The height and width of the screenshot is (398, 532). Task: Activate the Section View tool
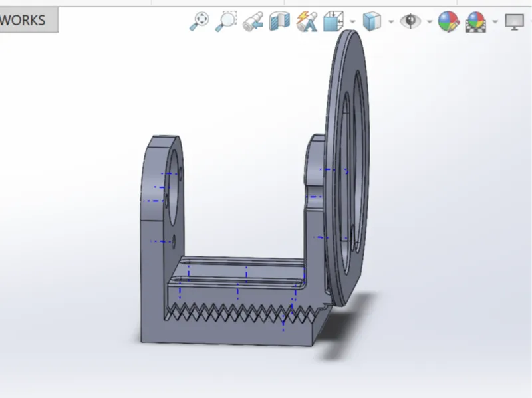point(279,21)
